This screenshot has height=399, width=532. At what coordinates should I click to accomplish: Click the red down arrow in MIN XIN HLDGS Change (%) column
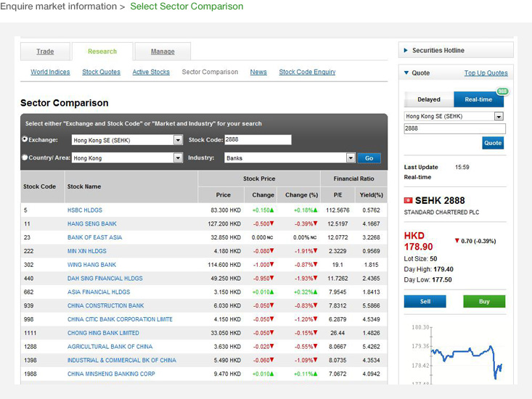coord(315,251)
